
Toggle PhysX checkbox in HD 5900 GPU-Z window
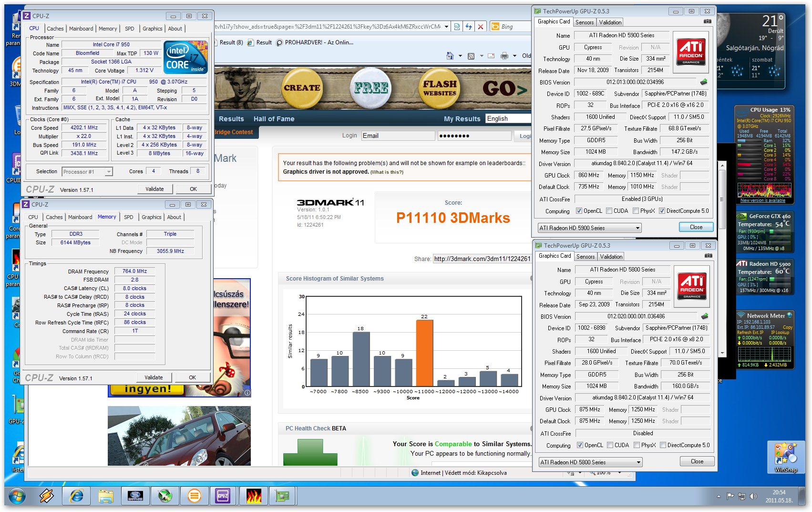point(636,211)
